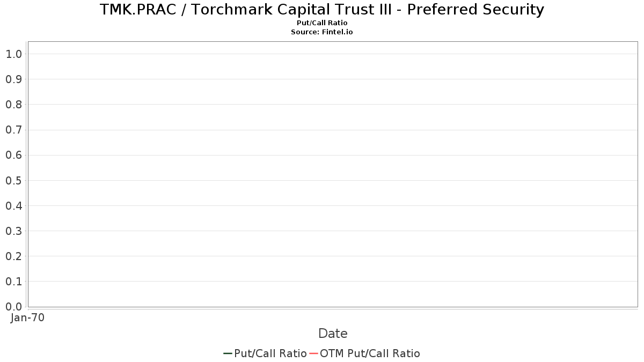This screenshot has width=644, height=362.
Task: Select the Put/Call Ratio subtitle text
Action: (x=322, y=23)
